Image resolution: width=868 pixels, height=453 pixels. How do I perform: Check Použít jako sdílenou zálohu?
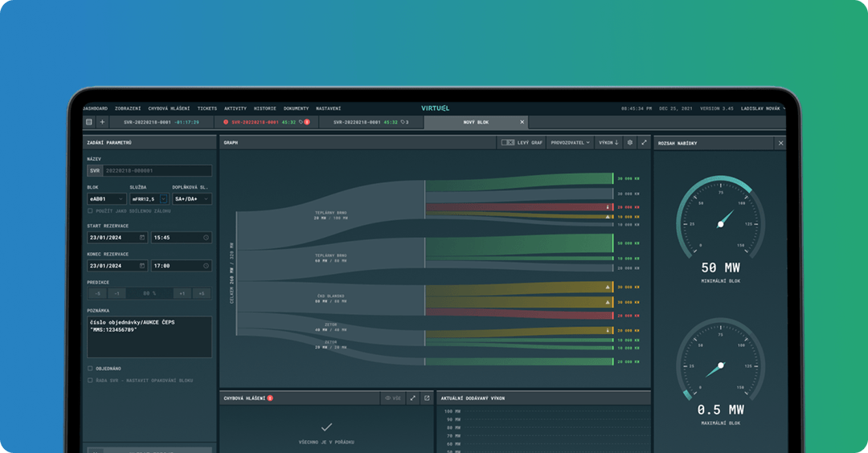pos(90,211)
